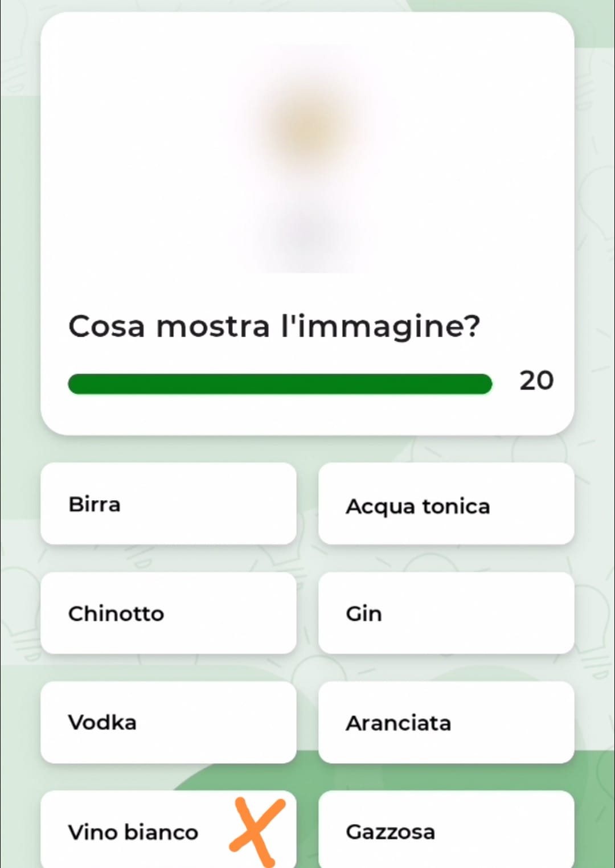Select the "Birra" answer option
The image size is (615, 868).
pos(169,503)
